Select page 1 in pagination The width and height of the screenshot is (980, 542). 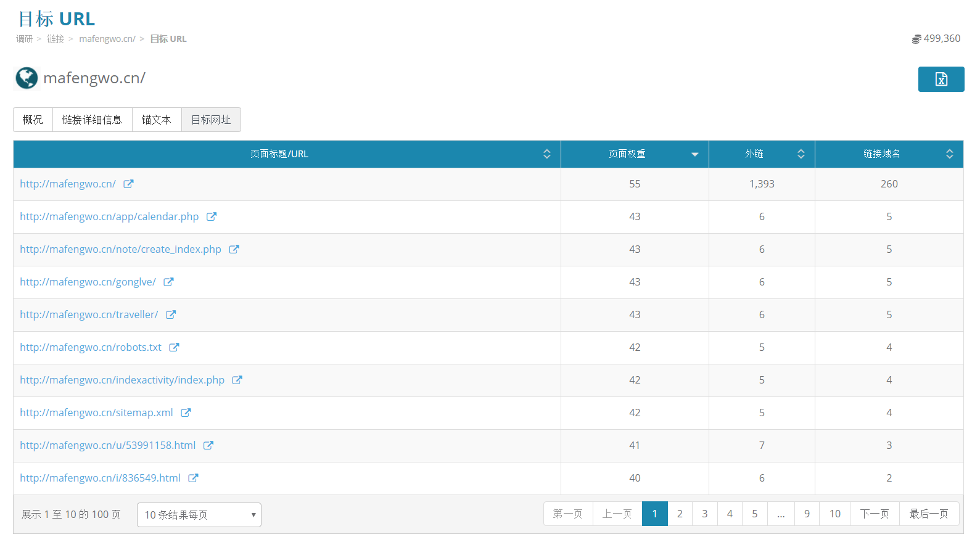[x=655, y=514]
